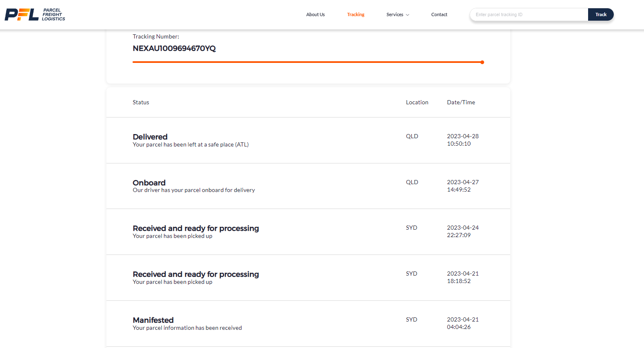Click the 'left at a safe place' description

coord(191,145)
